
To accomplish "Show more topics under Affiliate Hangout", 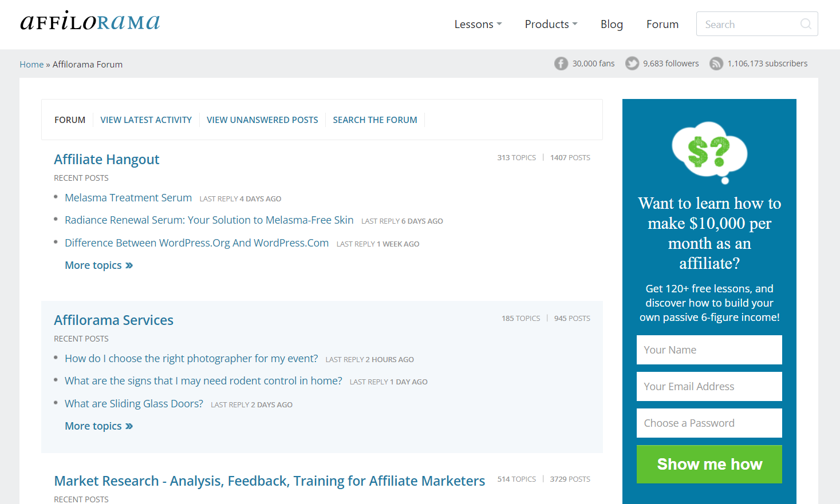I will pos(99,265).
